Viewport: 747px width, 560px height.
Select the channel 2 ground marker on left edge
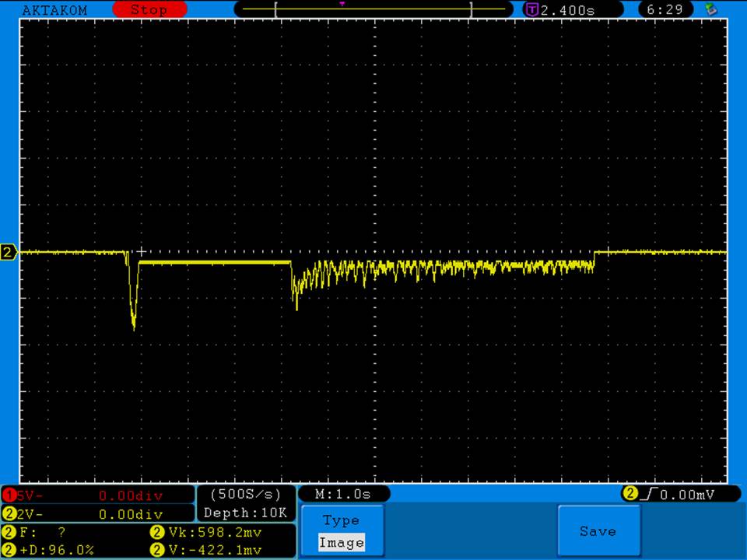point(9,252)
